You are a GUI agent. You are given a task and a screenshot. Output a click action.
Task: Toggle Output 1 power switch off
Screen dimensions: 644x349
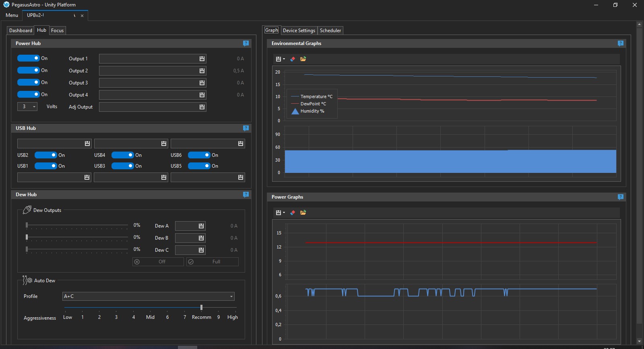coord(28,58)
